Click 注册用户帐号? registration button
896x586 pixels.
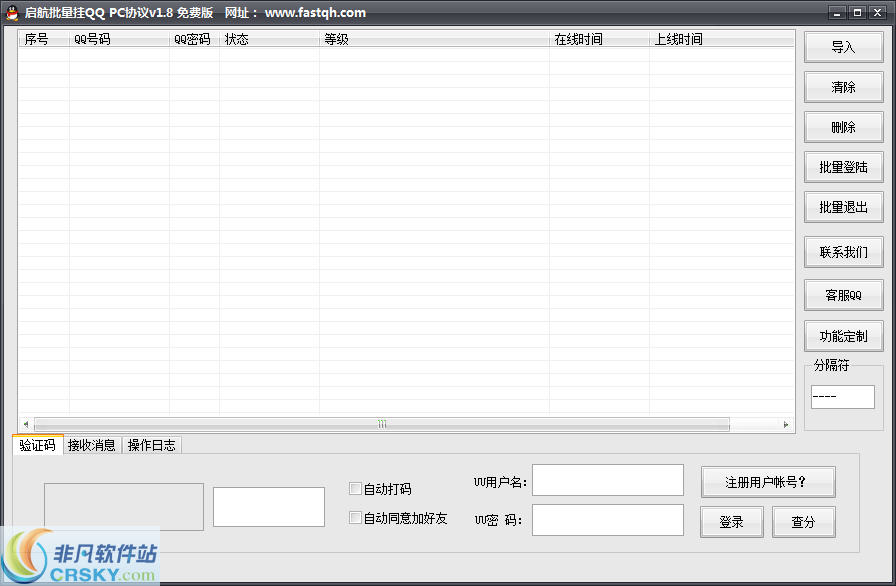point(768,481)
